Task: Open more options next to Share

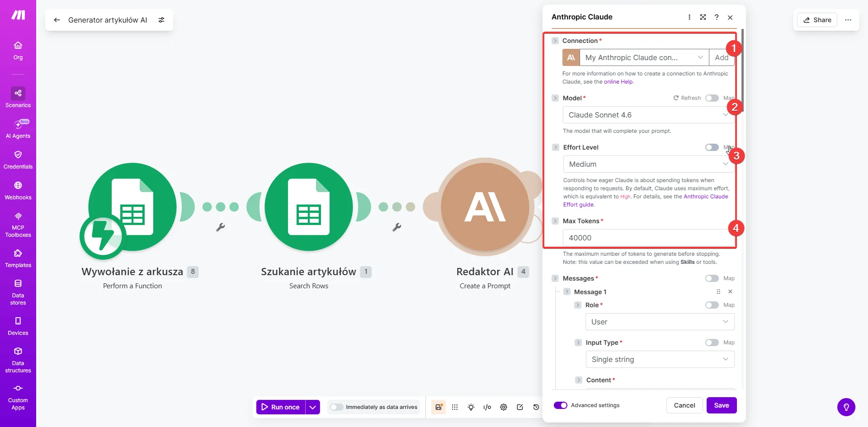Action: tap(848, 20)
